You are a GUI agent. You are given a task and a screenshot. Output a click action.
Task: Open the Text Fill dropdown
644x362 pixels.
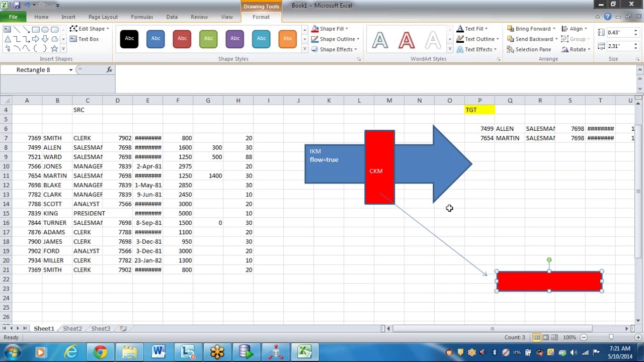coord(472,29)
